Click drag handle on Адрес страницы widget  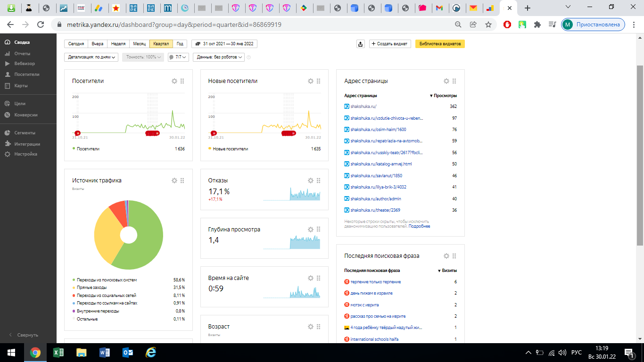[454, 81]
